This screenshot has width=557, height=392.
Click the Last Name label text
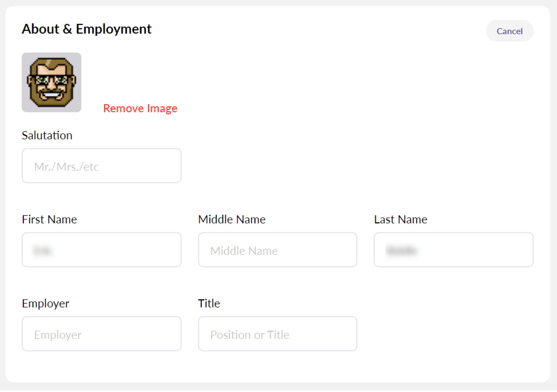[401, 219]
